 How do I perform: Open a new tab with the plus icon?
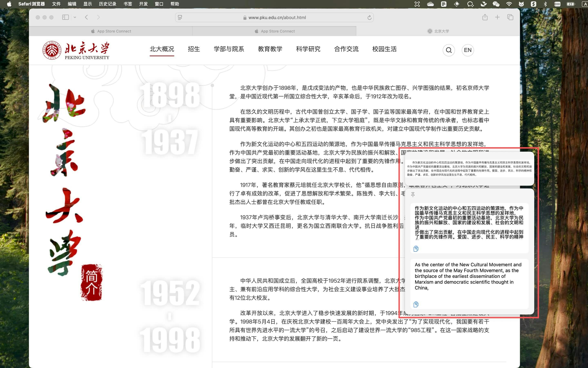(497, 17)
